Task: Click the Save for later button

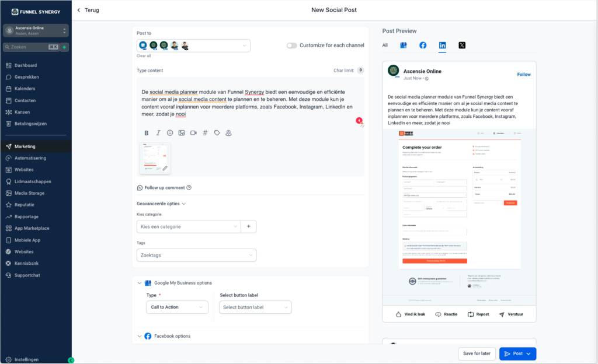Action: [x=477, y=353]
